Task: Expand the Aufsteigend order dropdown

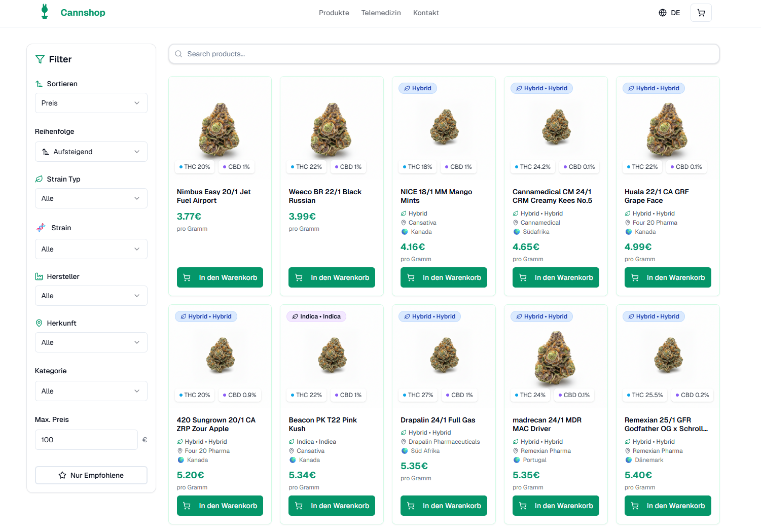Action: 91,152
